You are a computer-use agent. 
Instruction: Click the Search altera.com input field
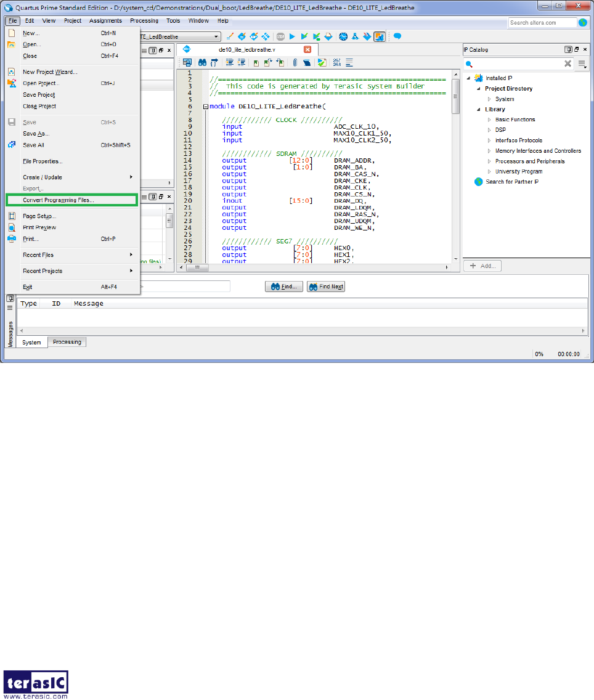[542, 22]
